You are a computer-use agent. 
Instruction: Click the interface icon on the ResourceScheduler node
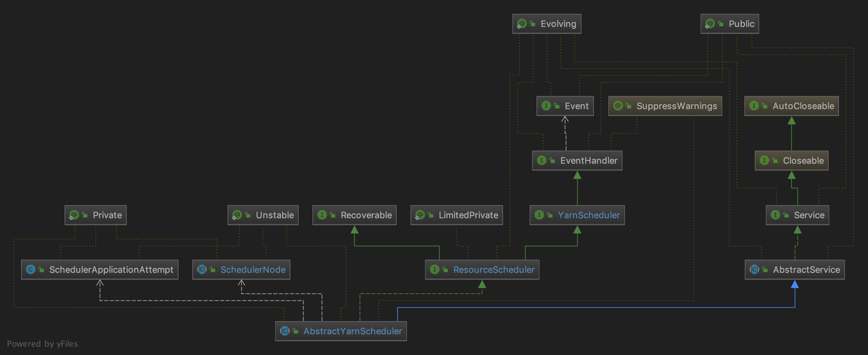click(x=434, y=270)
